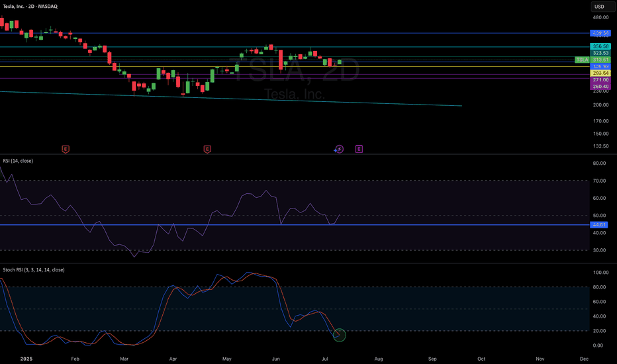Click the 150.00 price axis tick
Image resolution: width=617 pixels, height=364 pixels.
[601, 134]
